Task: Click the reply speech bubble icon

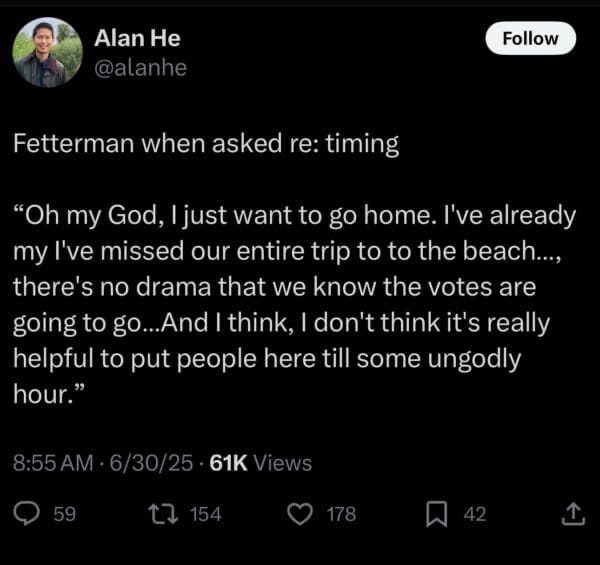Action: click(x=26, y=514)
